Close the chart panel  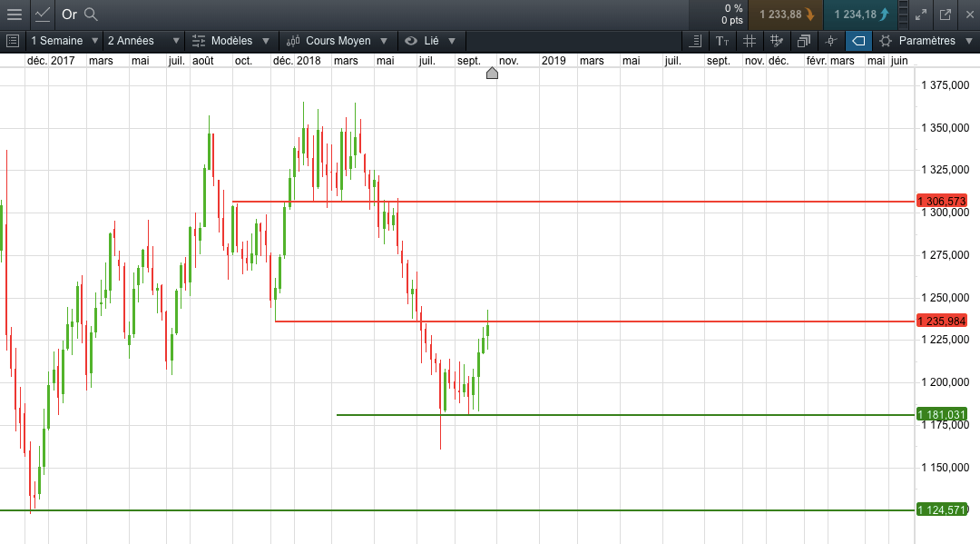(969, 15)
